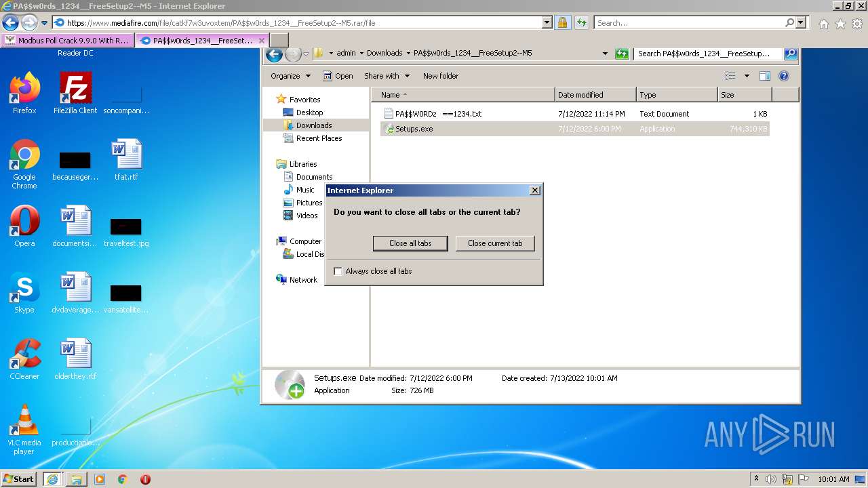Sort by Type column header
The width and height of the screenshot is (868, 488).
tap(677, 95)
